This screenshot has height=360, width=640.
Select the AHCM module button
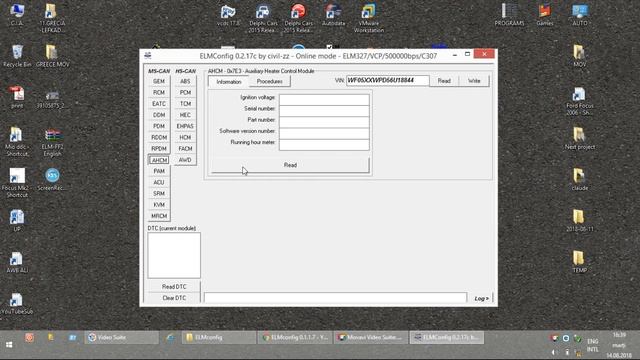[x=159, y=160]
